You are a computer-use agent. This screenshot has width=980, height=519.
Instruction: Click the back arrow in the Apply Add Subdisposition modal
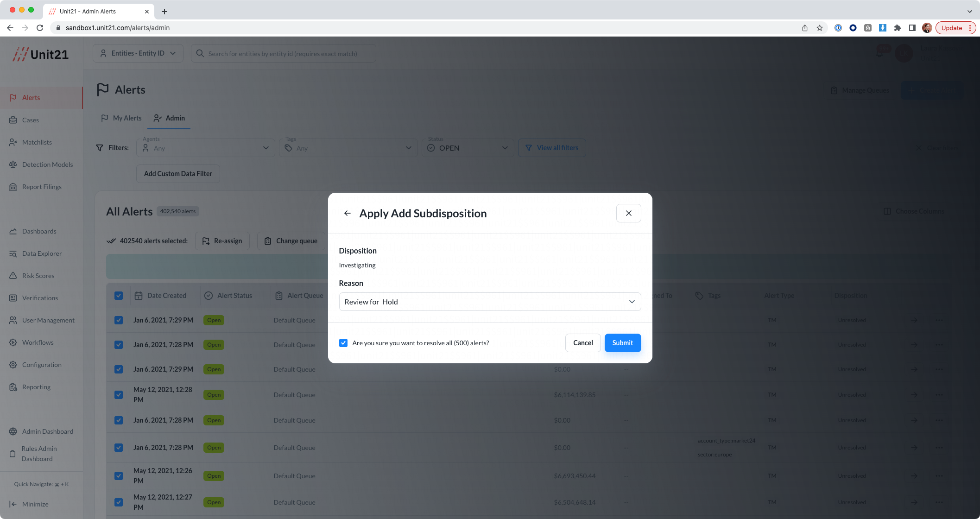point(347,213)
